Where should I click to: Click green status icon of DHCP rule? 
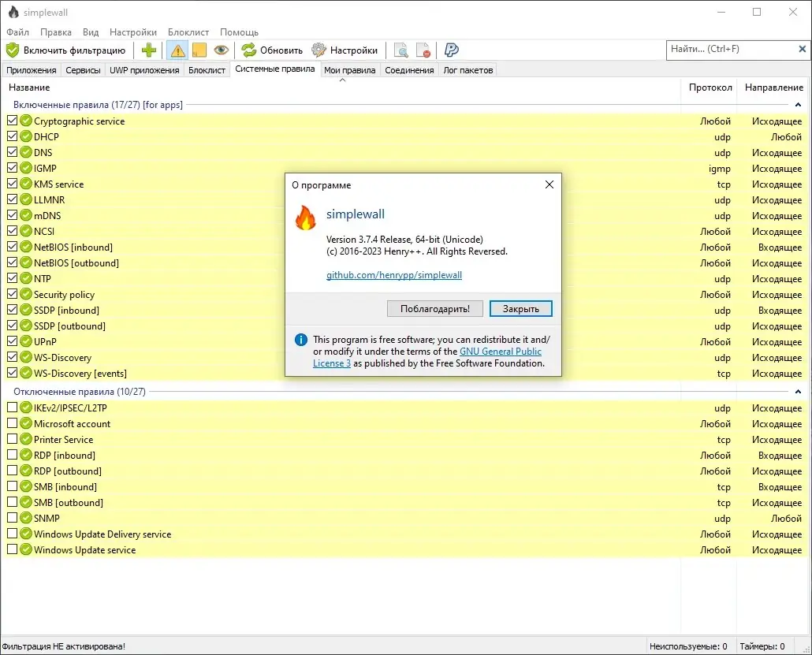pos(26,136)
